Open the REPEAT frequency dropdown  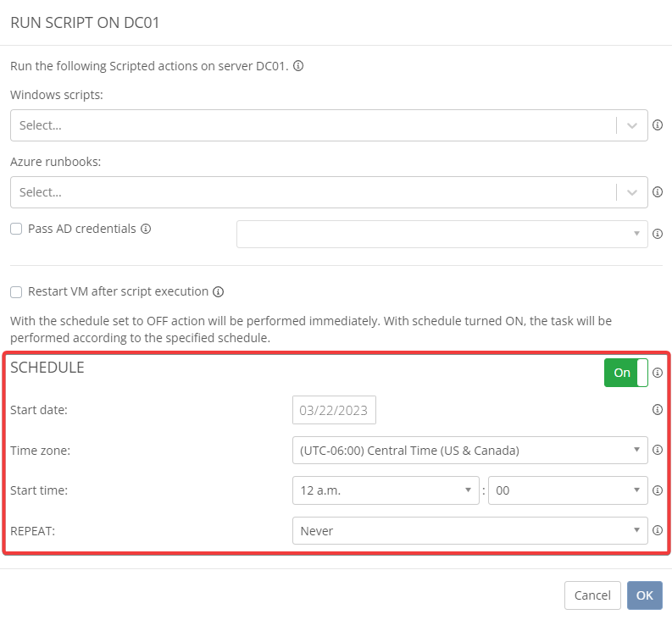pos(469,531)
